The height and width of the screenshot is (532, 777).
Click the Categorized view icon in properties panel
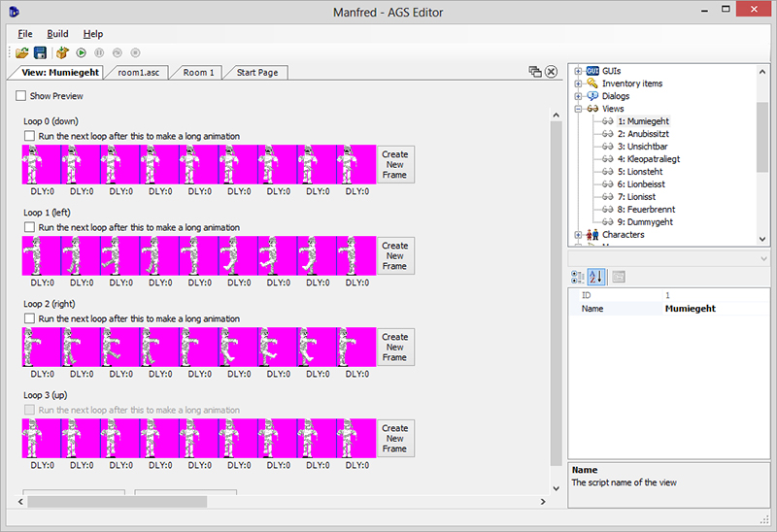578,277
